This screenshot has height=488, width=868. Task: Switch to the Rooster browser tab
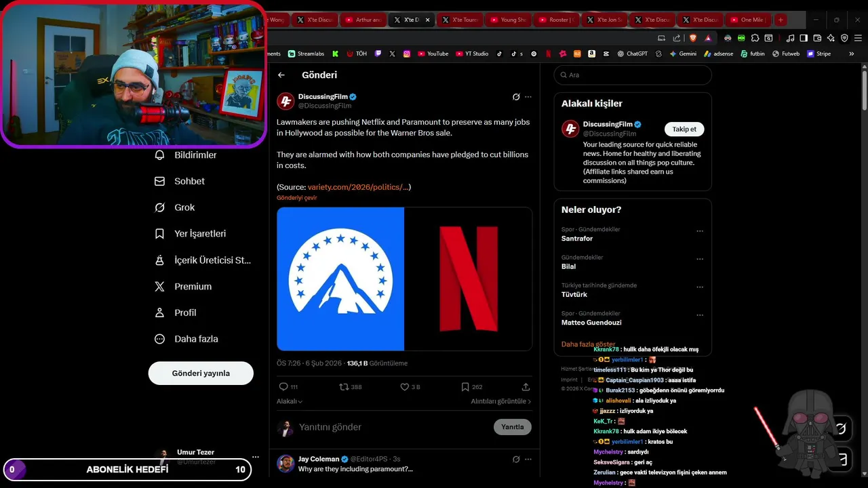[x=556, y=20]
